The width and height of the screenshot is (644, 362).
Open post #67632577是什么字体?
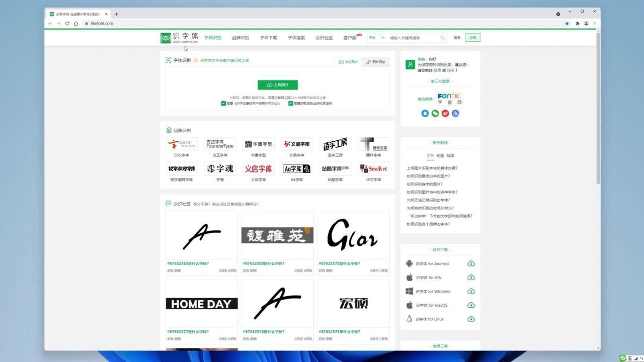pyautogui.click(x=188, y=331)
